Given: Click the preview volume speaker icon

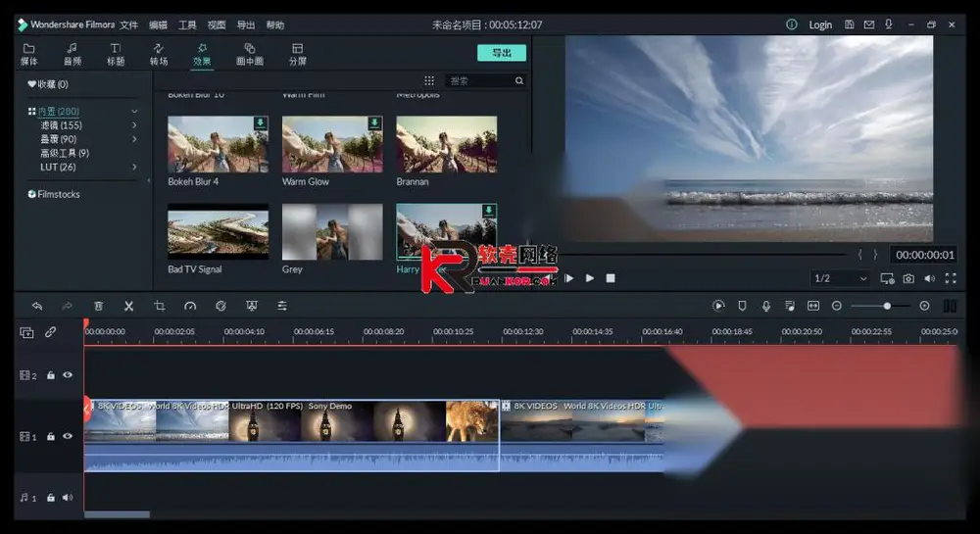Looking at the screenshot, I should tap(929, 278).
